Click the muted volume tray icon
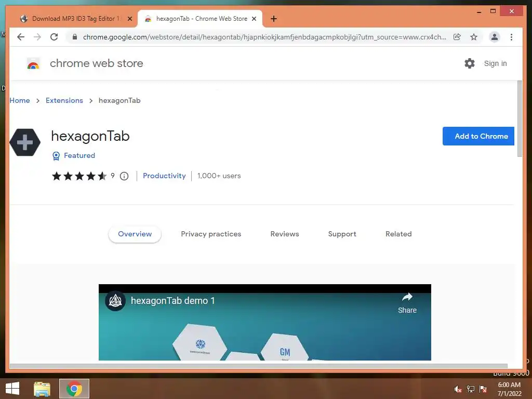The image size is (532, 399). (458, 389)
